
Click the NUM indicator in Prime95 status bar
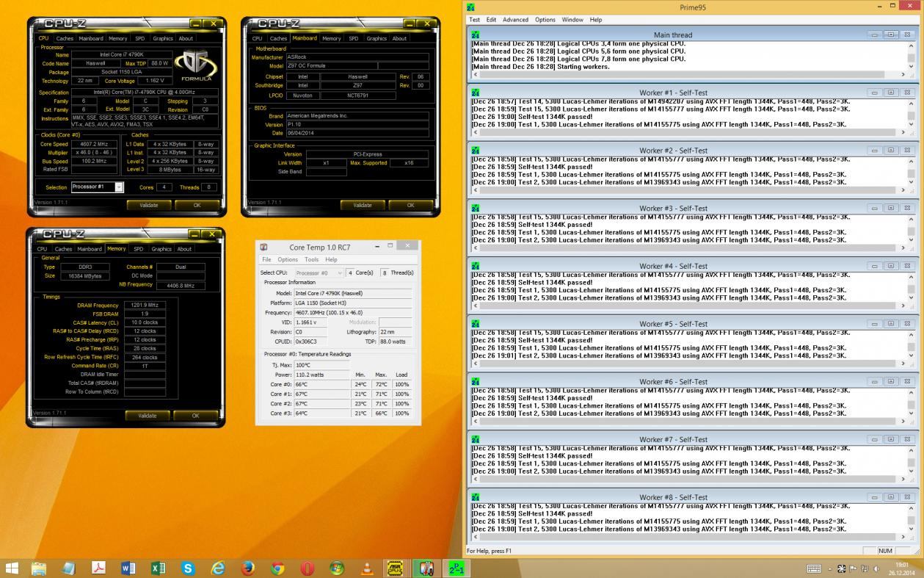point(885,551)
